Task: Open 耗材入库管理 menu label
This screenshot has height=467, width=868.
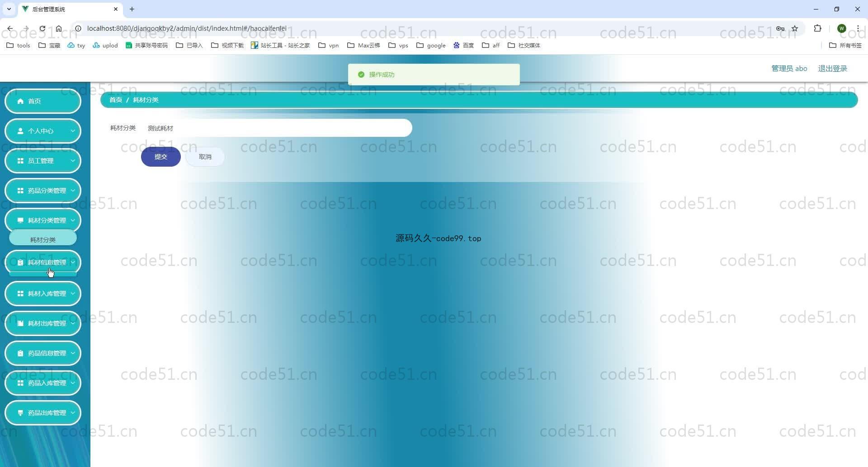Action: tap(47, 294)
